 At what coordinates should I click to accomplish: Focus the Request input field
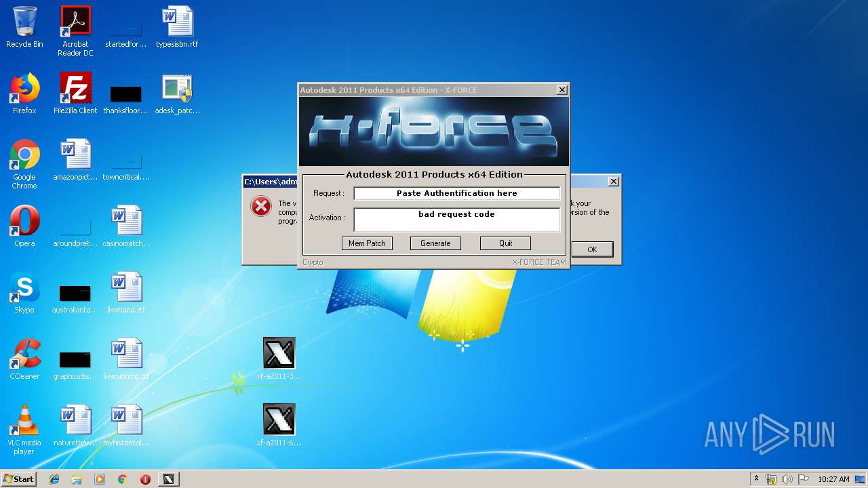tap(457, 193)
